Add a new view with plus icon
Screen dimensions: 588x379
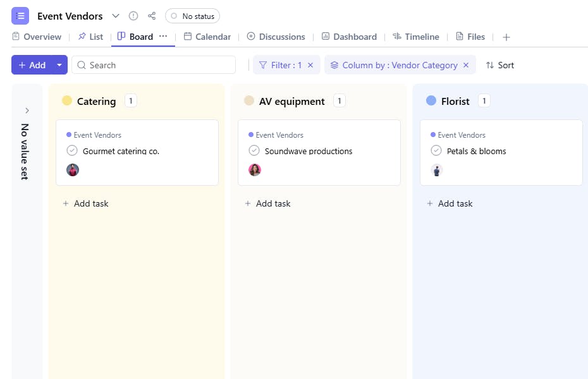506,37
